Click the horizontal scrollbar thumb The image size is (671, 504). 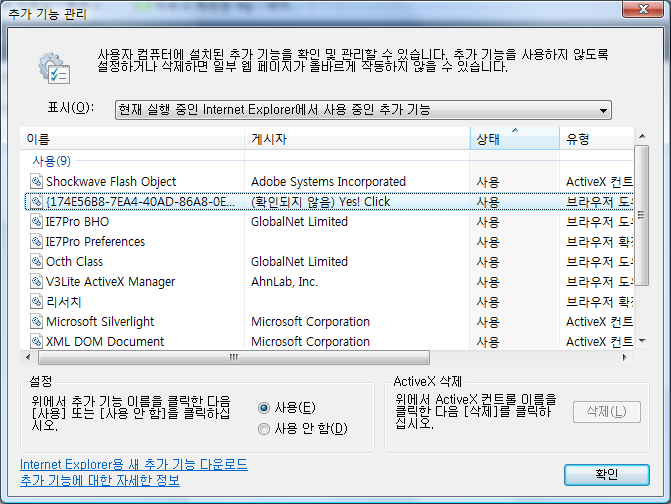[x=234, y=357]
